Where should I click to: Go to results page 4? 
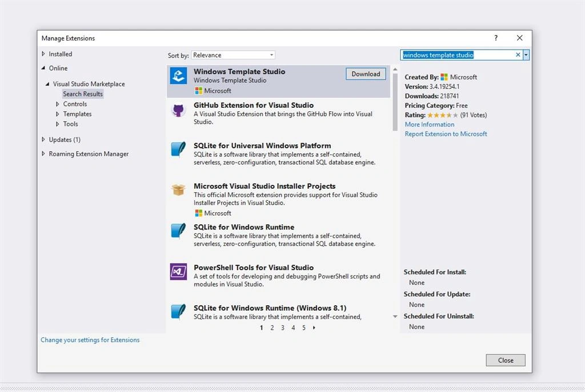pyautogui.click(x=293, y=328)
